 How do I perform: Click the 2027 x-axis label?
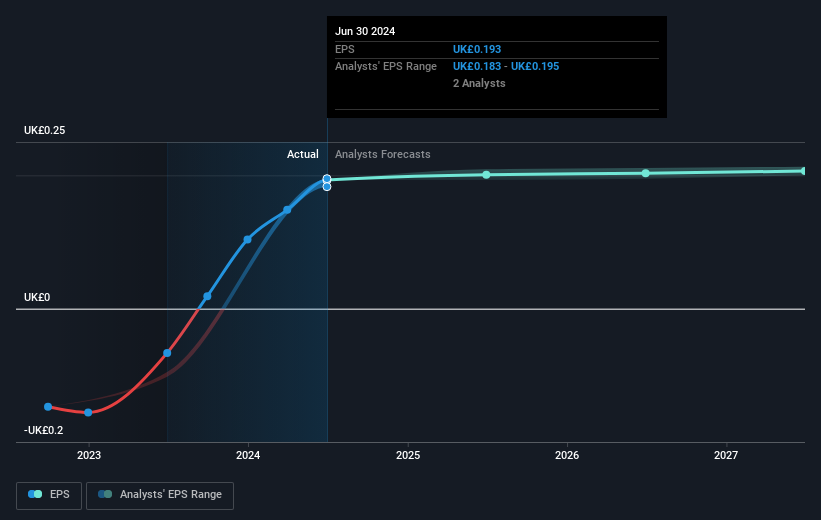click(726, 455)
